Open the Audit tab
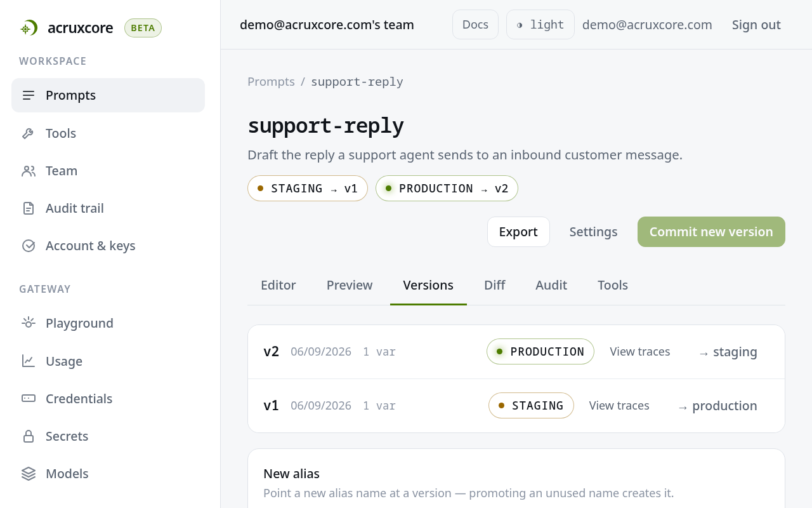 click(x=551, y=285)
